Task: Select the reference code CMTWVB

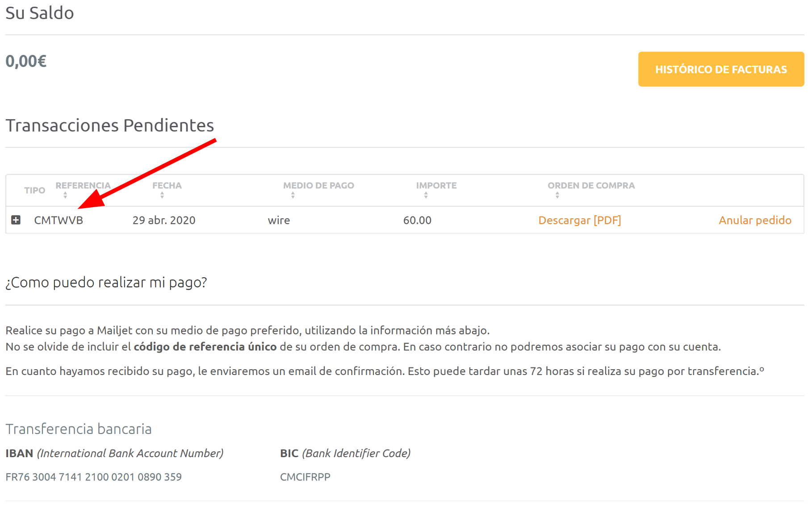Action: pos(59,220)
